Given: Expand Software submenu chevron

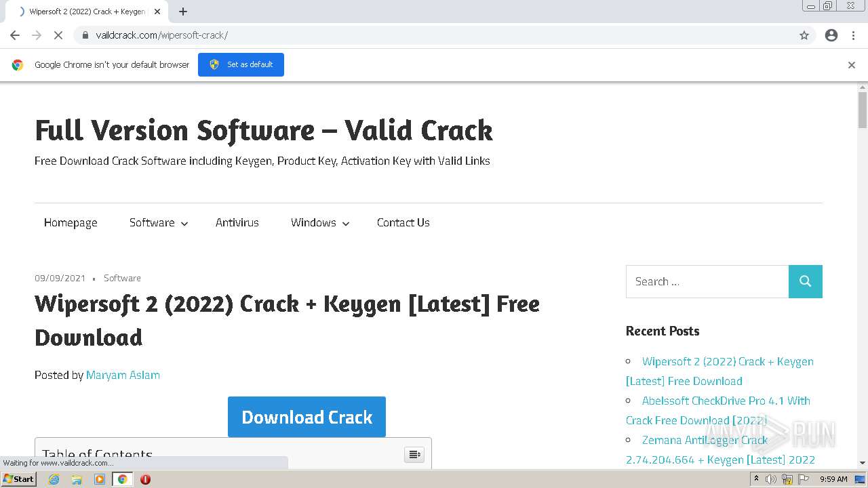Looking at the screenshot, I should tap(184, 224).
